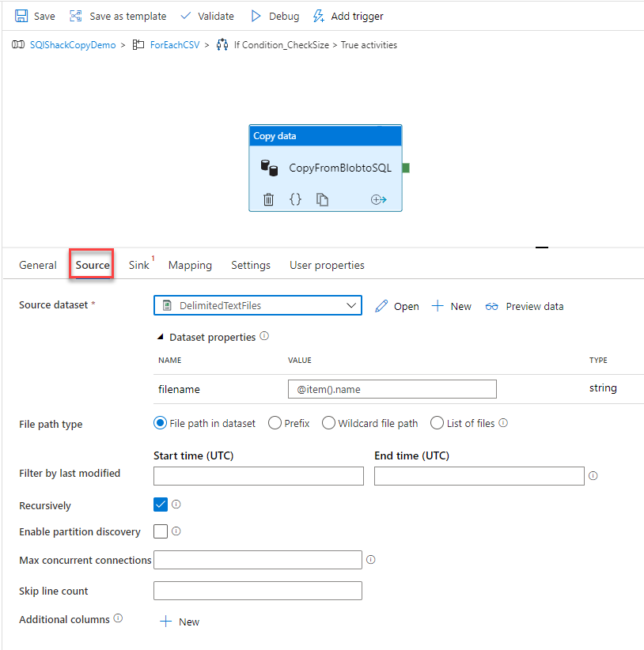644x650 pixels.
Task: Click the Save as template icon
Action: coord(75,15)
